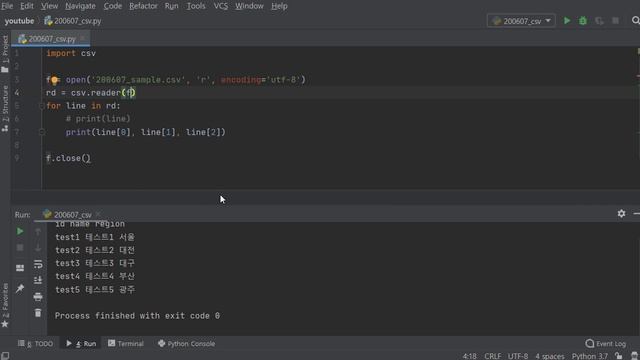Run the 200607_csv configuration from the top toolbar
640x360 pixels.
(567, 21)
